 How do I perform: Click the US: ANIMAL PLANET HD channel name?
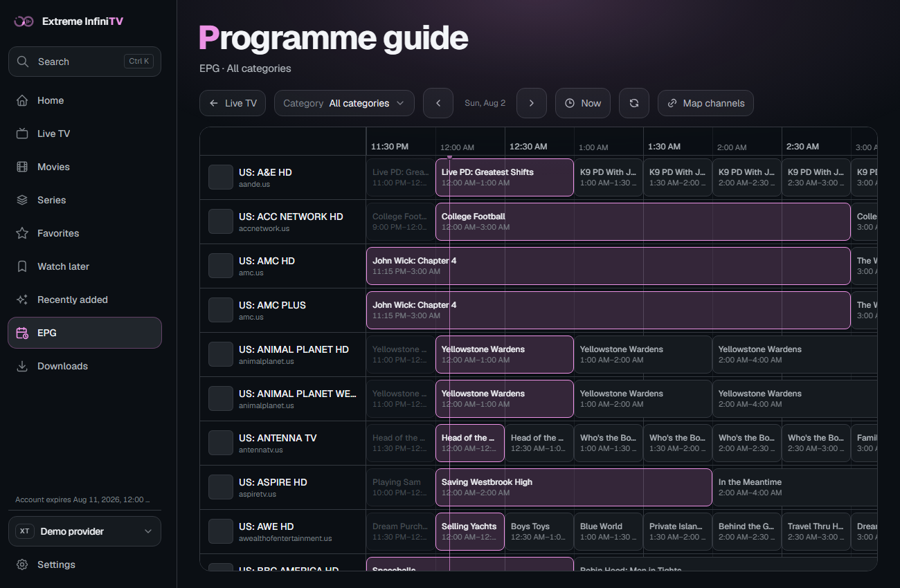tap(294, 349)
